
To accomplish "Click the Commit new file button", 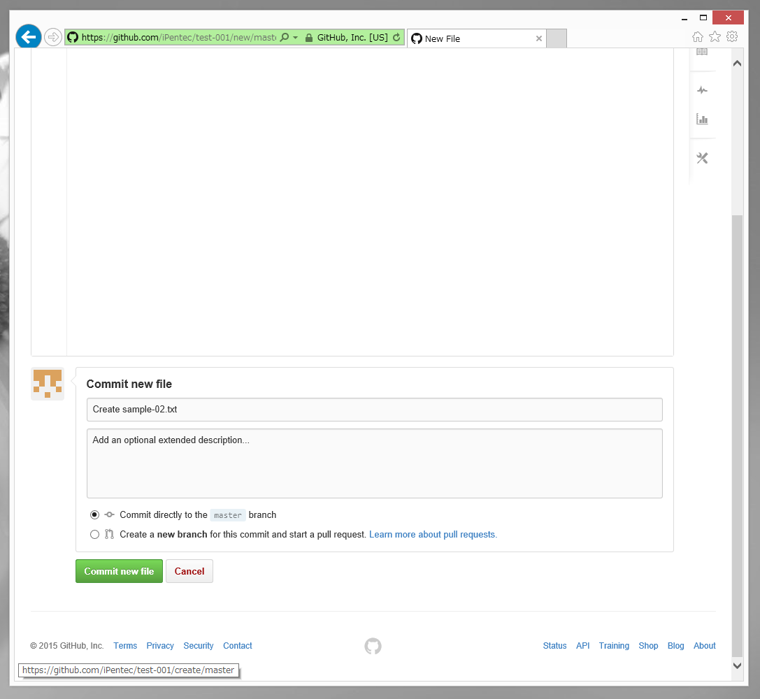I will (x=119, y=571).
